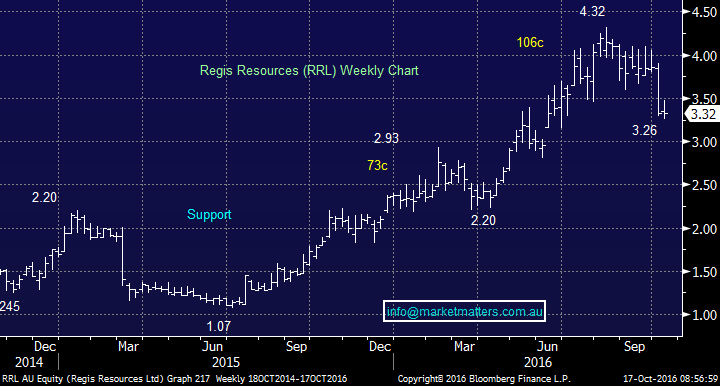Click the 4.50 y-axis price level
Image resolution: width=720 pixels, height=386 pixels.
(x=704, y=12)
